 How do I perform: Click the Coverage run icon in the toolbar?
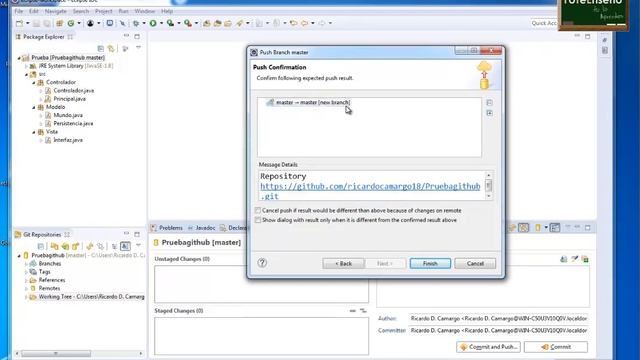tap(170, 23)
